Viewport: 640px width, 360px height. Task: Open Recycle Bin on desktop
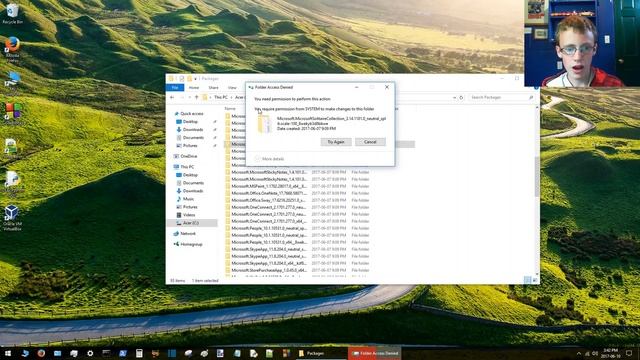12,13
